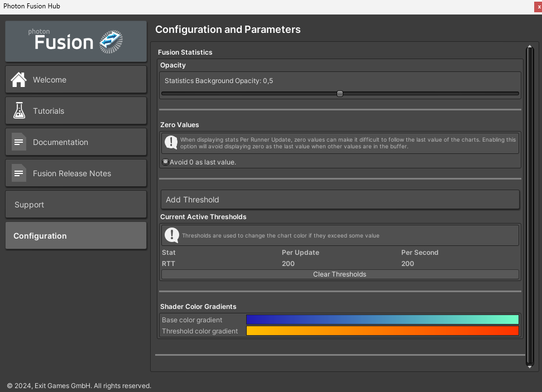
Task: Click the page icon beside Fusion Release Notes
Action: coord(18,173)
